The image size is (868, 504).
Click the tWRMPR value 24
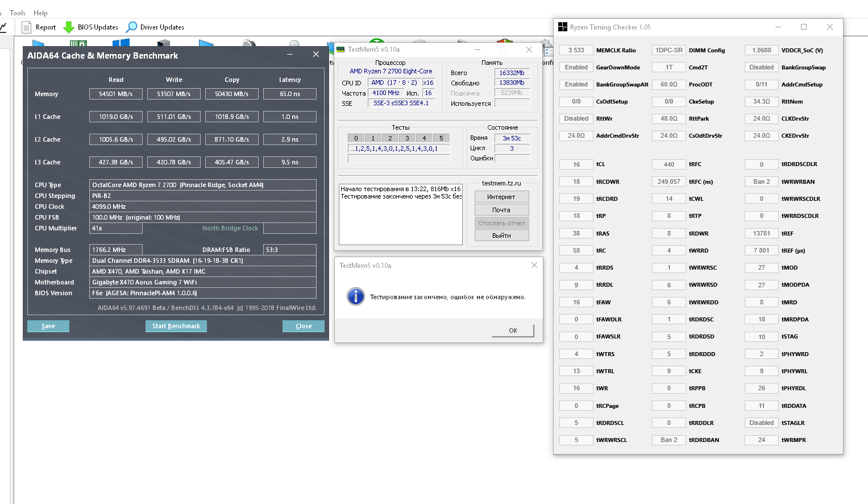click(x=762, y=440)
